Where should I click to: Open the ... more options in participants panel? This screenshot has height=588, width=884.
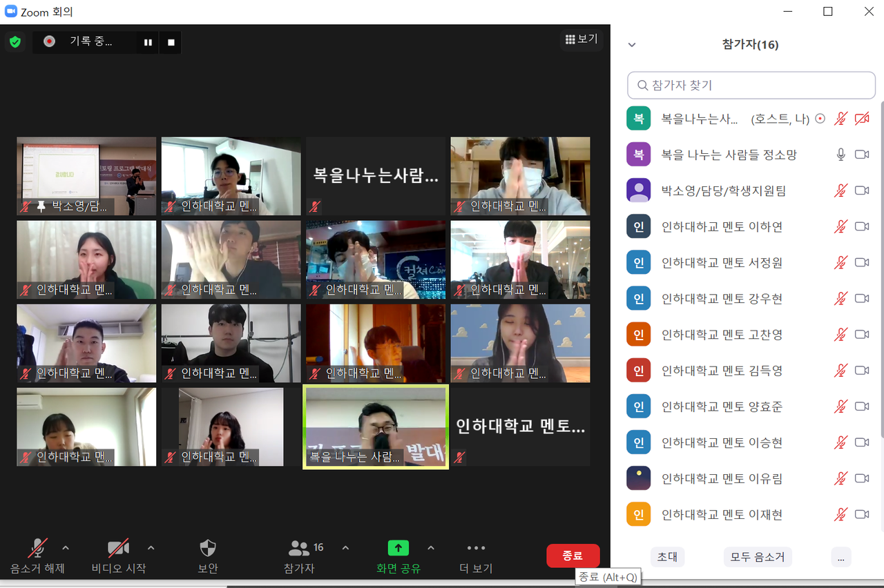(840, 557)
